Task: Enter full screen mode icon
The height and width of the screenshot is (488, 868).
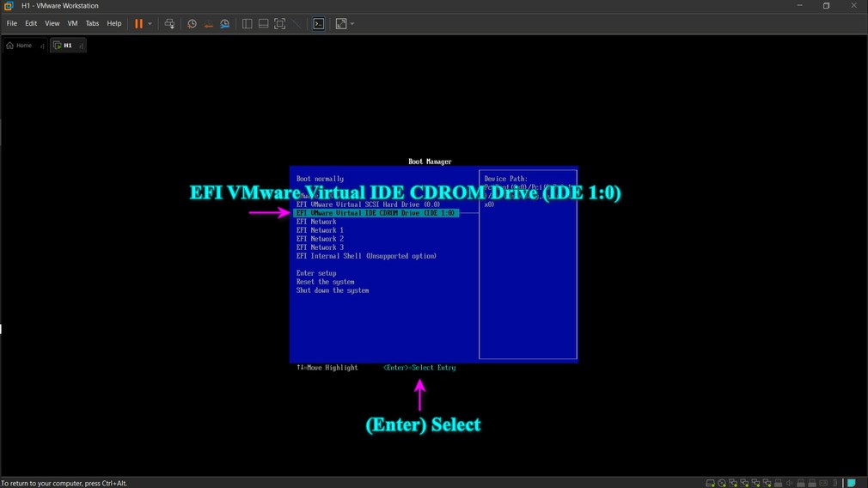Action: pos(280,24)
